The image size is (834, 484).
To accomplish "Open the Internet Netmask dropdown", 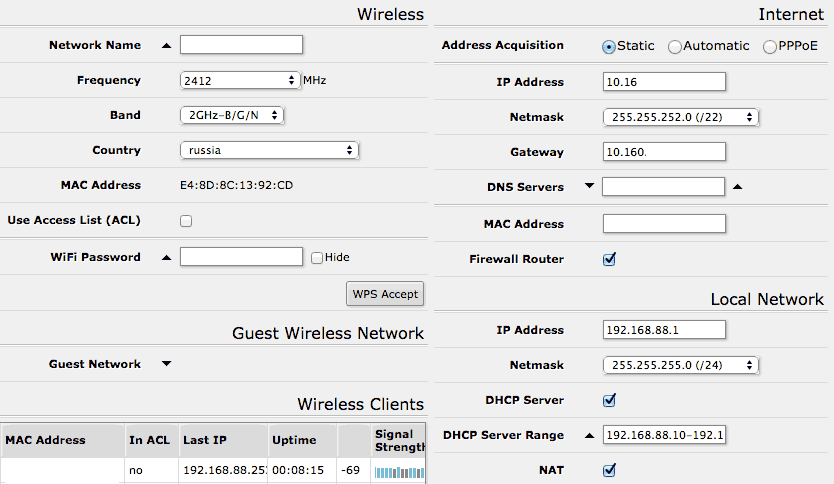I will point(681,117).
